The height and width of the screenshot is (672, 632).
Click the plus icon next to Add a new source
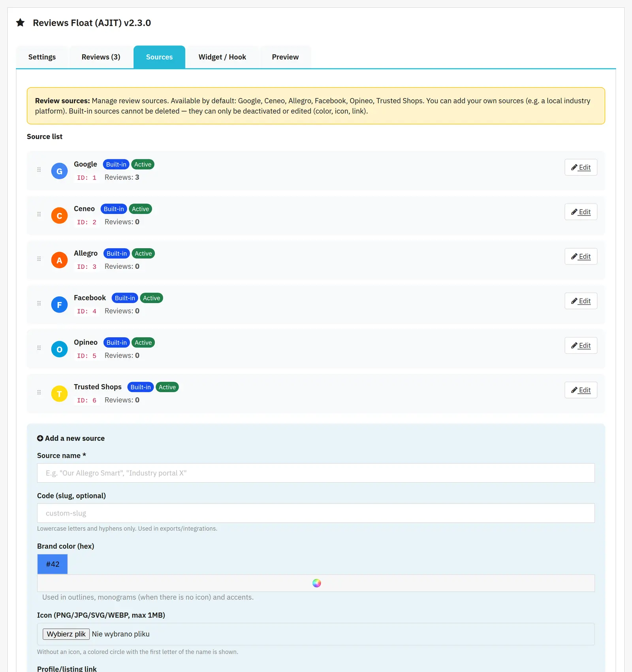[x=40, y=438]
